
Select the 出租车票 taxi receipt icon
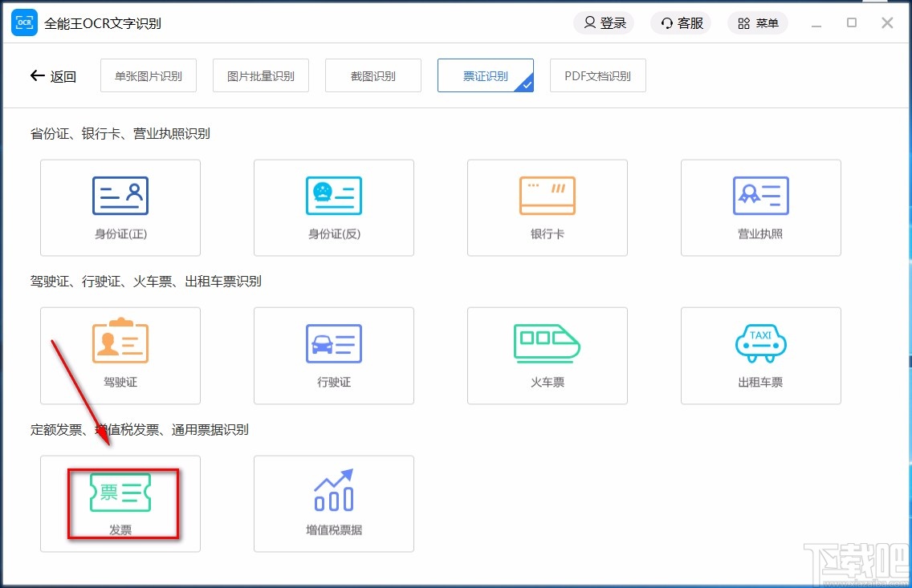click(x=760, y=355)
